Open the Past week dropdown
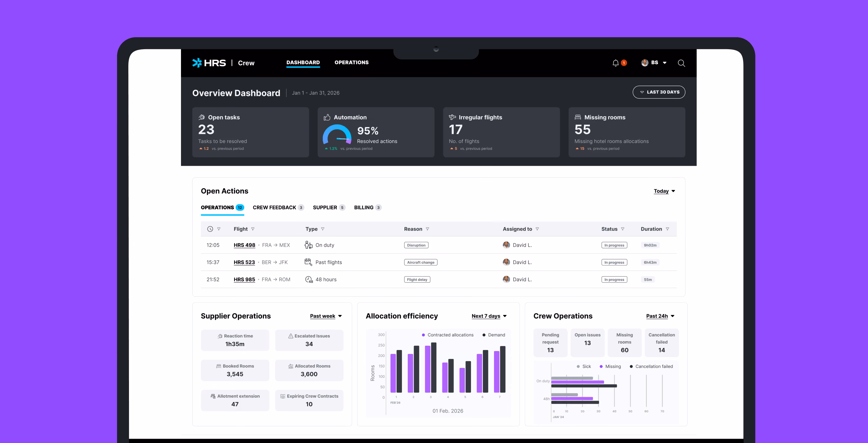The image size is (868, 443). 326,316
